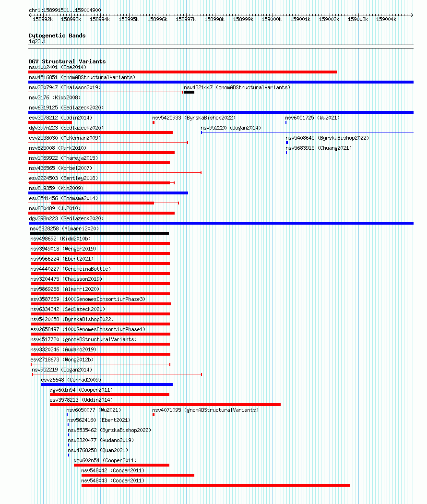The image size is (427, 504).
Task: Select nsv6319125 (Sedlazeck2020) label
Action: (66, 108)
